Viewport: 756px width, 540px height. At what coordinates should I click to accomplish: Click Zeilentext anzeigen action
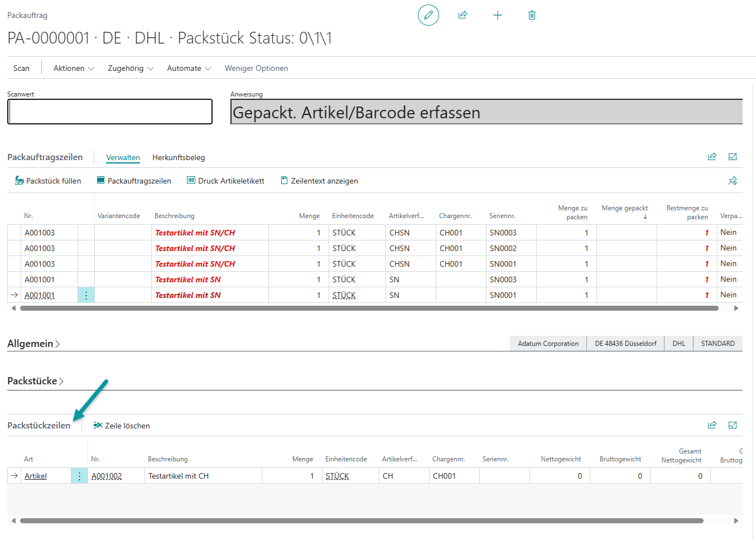coord(319,181)
